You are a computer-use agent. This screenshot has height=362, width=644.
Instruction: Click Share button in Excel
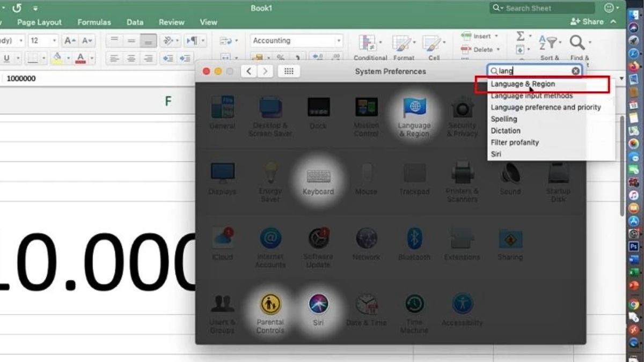587,21
